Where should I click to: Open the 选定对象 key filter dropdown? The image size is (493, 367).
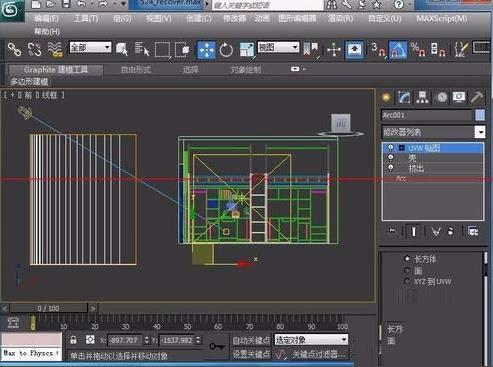tap(311, 340)
